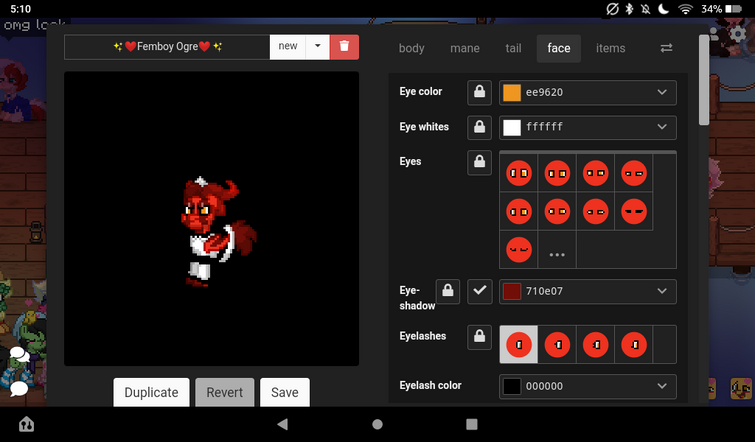The image size is (755, 442).
Task: Click the Duplicate button
Action: (151, 392)
